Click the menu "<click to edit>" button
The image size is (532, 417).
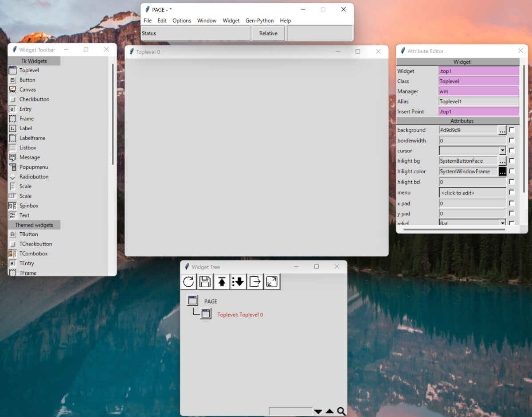point(472,193)
